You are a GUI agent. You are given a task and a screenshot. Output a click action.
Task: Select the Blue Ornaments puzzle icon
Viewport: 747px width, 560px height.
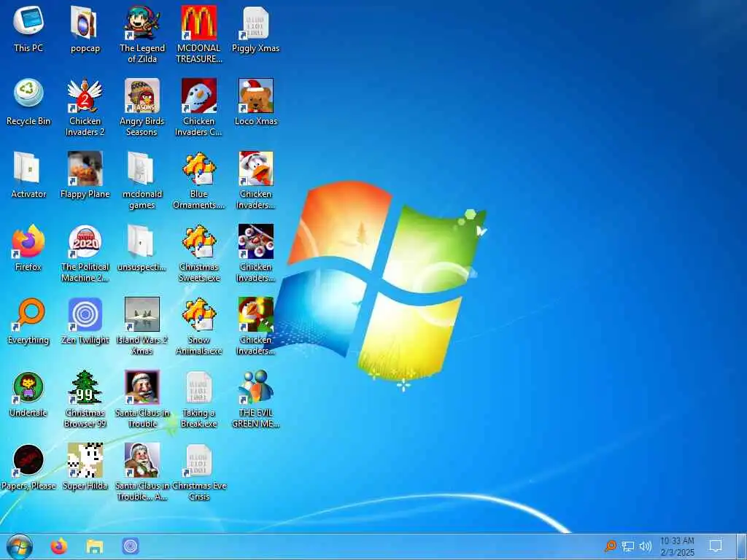pos(198,181)
